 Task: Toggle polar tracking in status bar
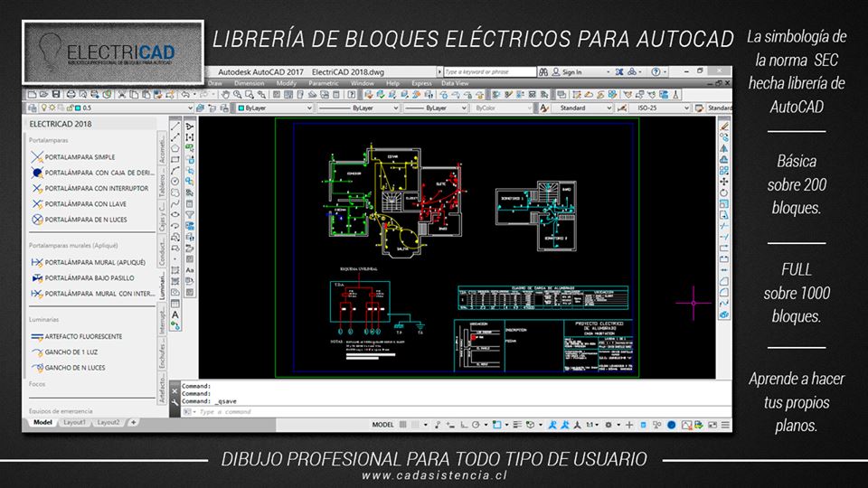click(x=476, y=425)
